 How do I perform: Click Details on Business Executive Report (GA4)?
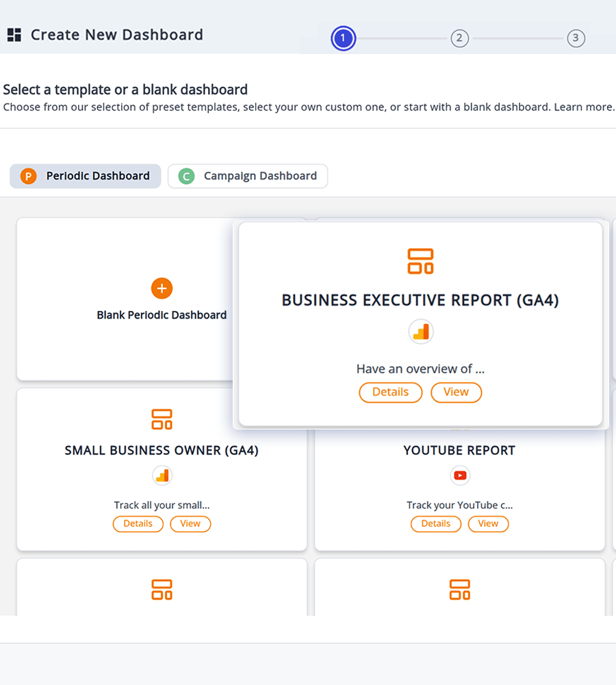(390, 392)
